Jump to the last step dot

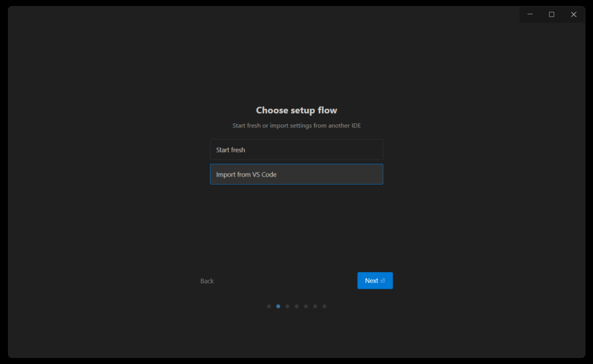[x=324, y=306]
